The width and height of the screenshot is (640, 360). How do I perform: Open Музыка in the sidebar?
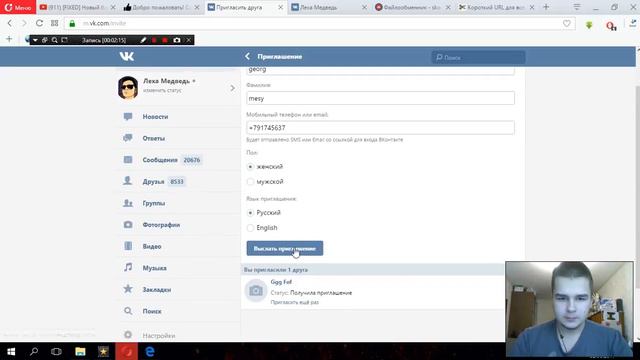[x=179, y=268]
